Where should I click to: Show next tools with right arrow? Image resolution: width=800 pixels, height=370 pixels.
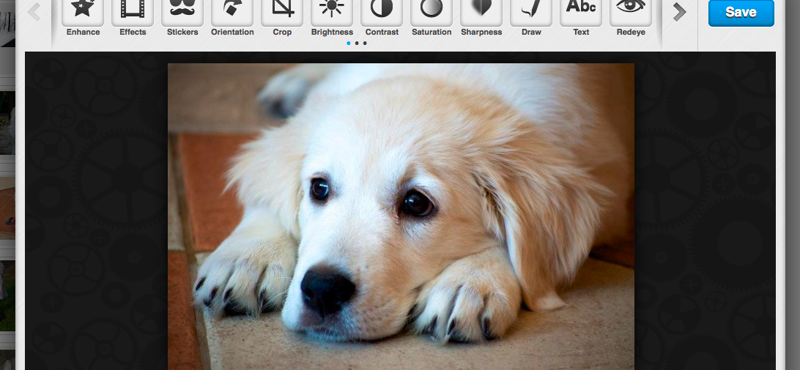point(679,12)
